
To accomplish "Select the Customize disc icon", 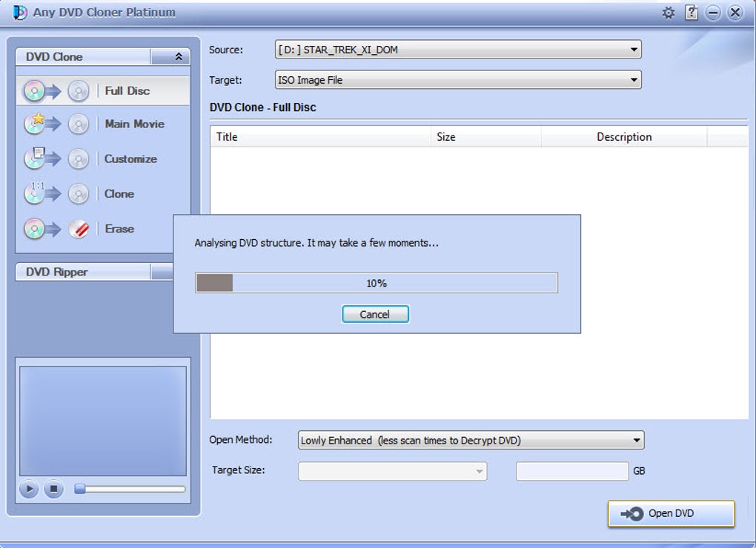I will tap(34, 158).
